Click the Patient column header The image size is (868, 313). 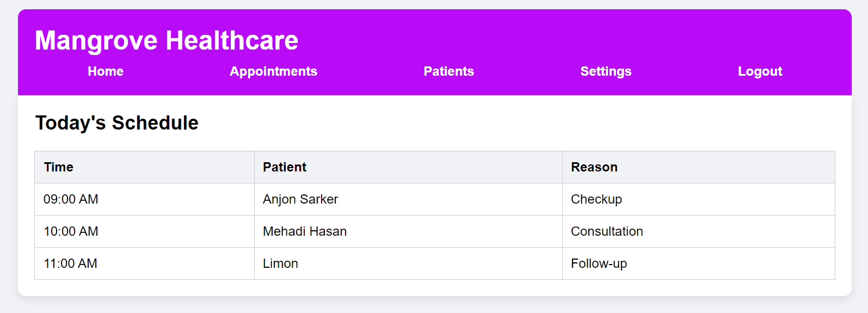(285, 167)
